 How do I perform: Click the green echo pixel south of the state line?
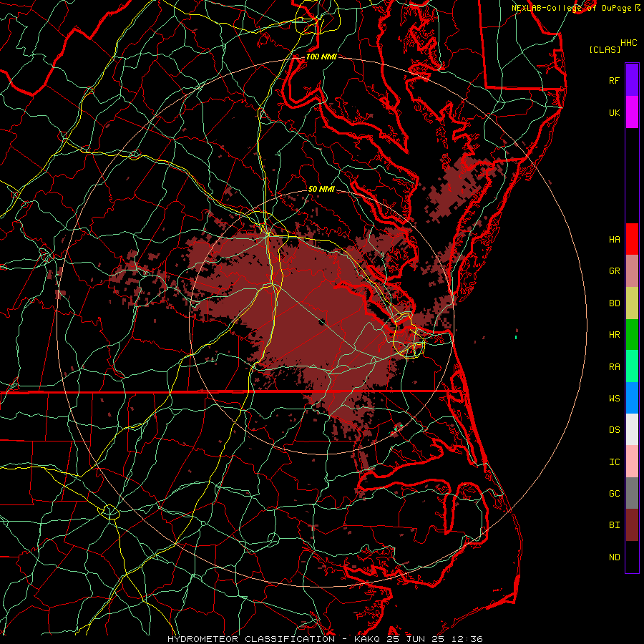tap(396, 429)
